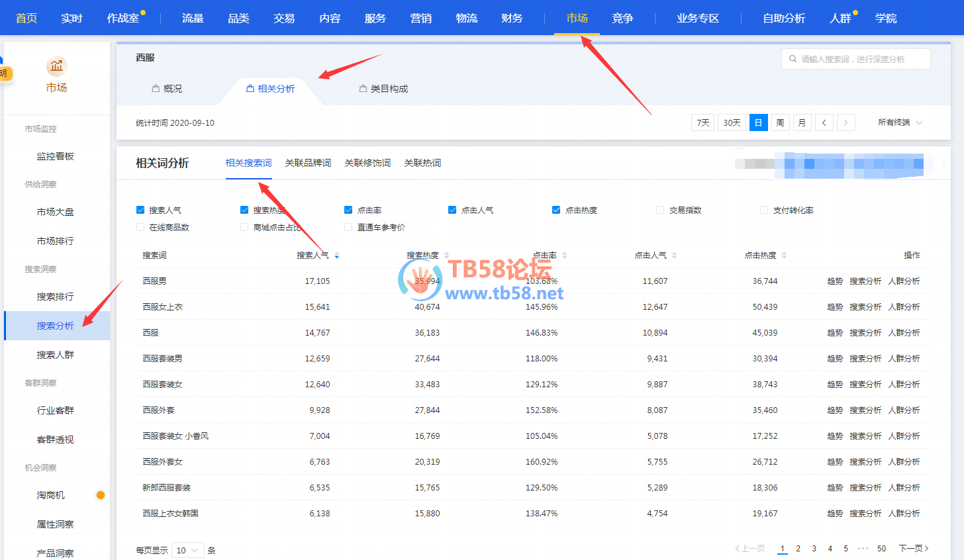Uncheck the 搜索人气 checkbox
Viewport: 964px width, 560px height.
tap(140, 210)
